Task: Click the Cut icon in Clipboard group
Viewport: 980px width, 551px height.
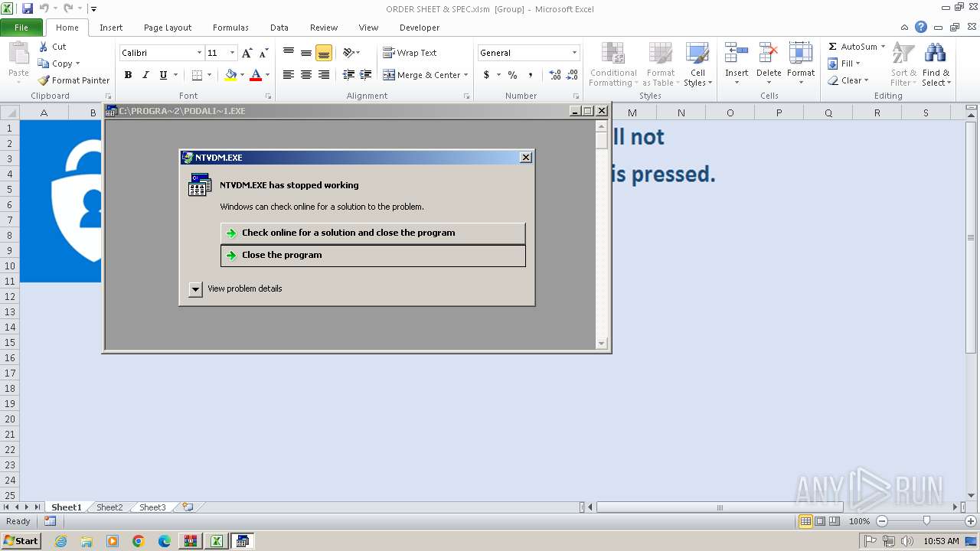Action: pyautogui.click(x=44, y=47)
